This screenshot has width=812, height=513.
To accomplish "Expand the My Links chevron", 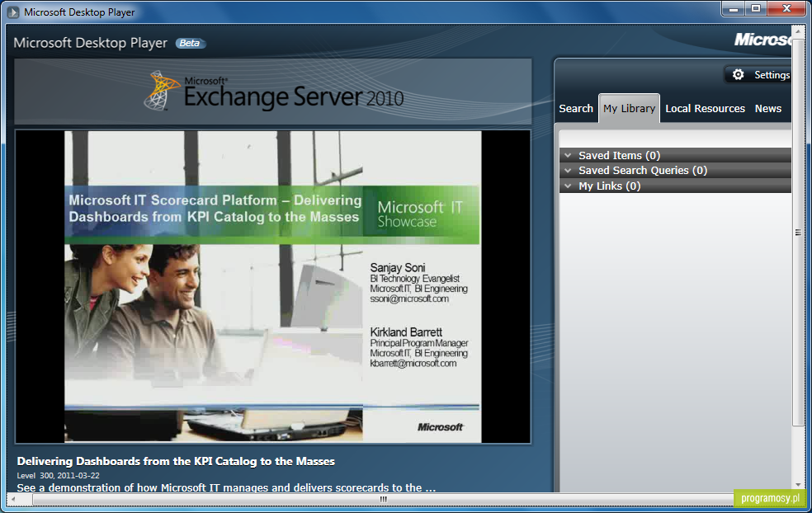I will (x=568, y=186).
